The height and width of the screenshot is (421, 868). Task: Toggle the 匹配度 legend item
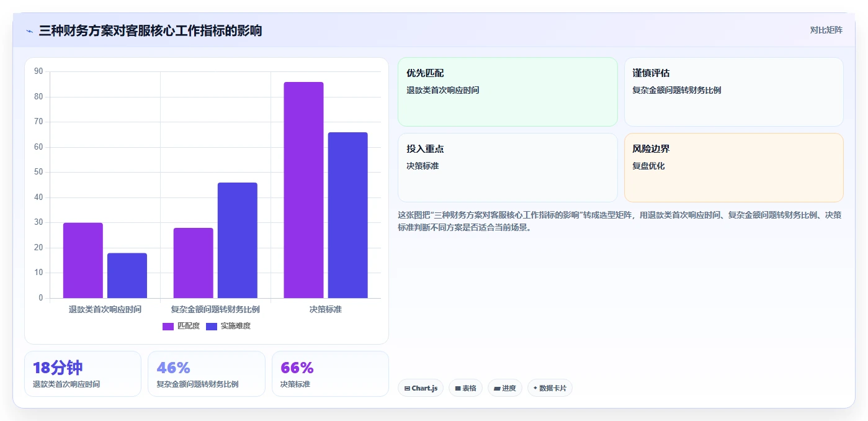point(181,326)
